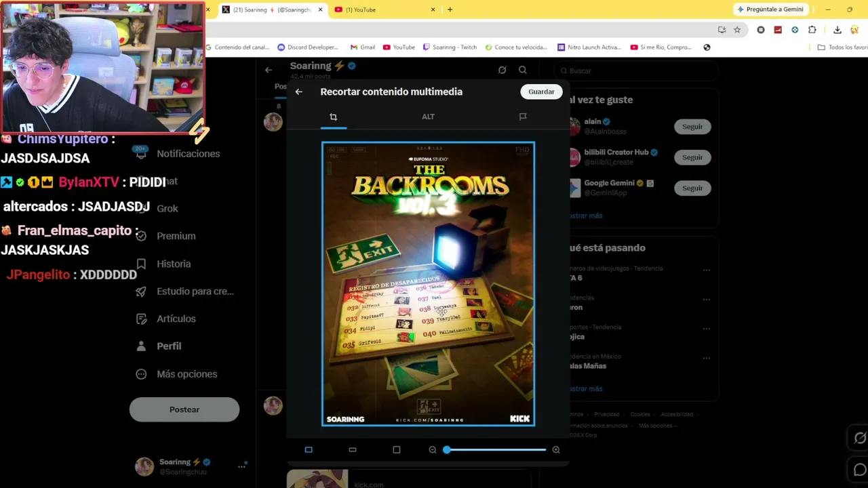Open the Conoce tu velocidad bookmark

[x=515, y=47]
